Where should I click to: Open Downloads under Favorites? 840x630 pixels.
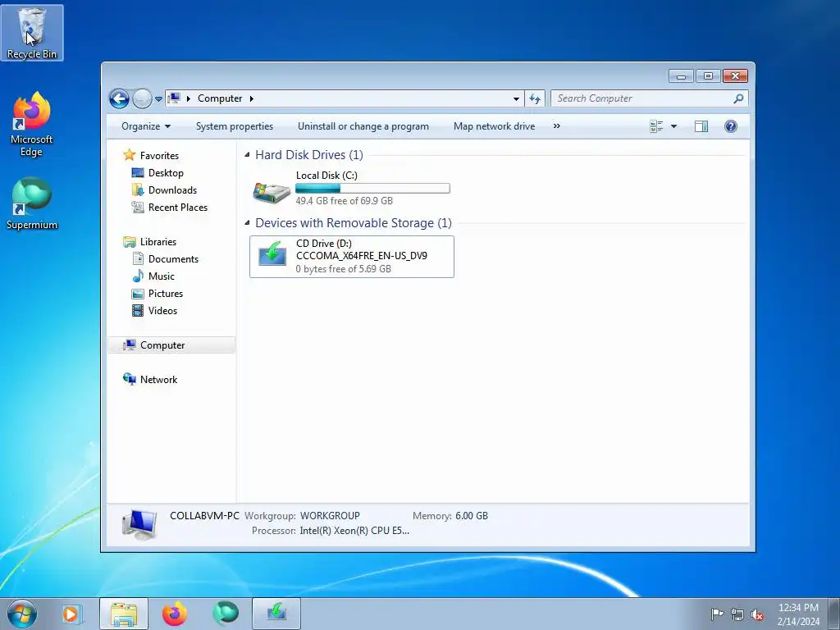pos(172,190)
